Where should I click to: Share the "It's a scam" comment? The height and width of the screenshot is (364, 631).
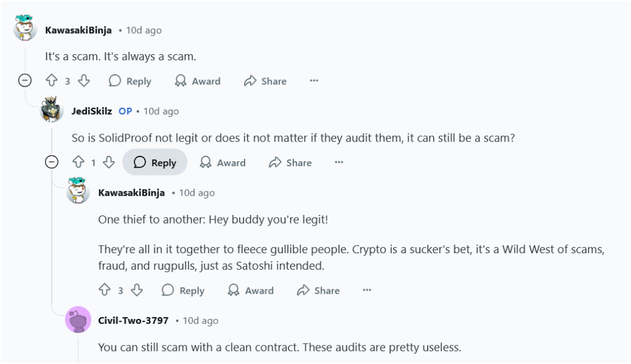click(265, 81)
